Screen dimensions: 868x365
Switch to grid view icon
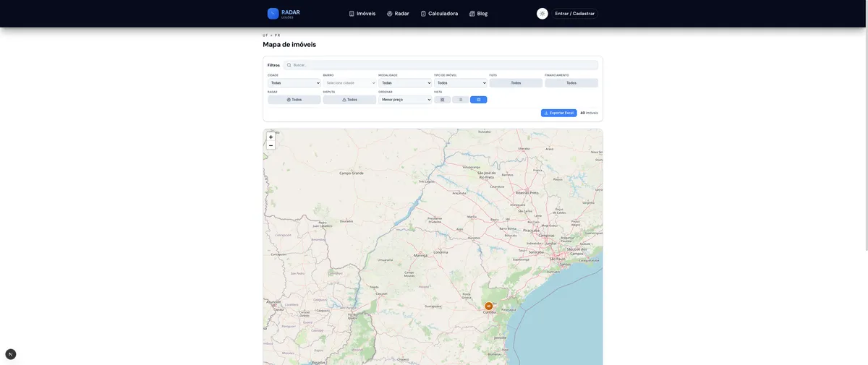(443, 100)
